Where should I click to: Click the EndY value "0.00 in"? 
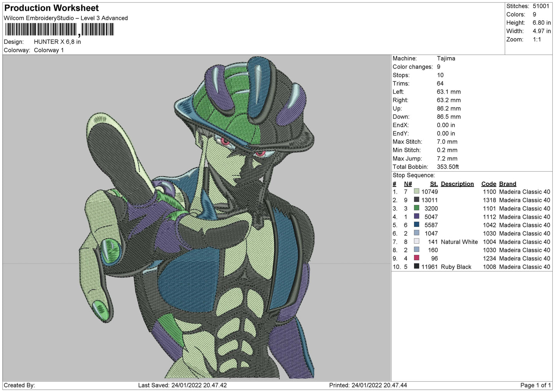[x=446, y=134]
